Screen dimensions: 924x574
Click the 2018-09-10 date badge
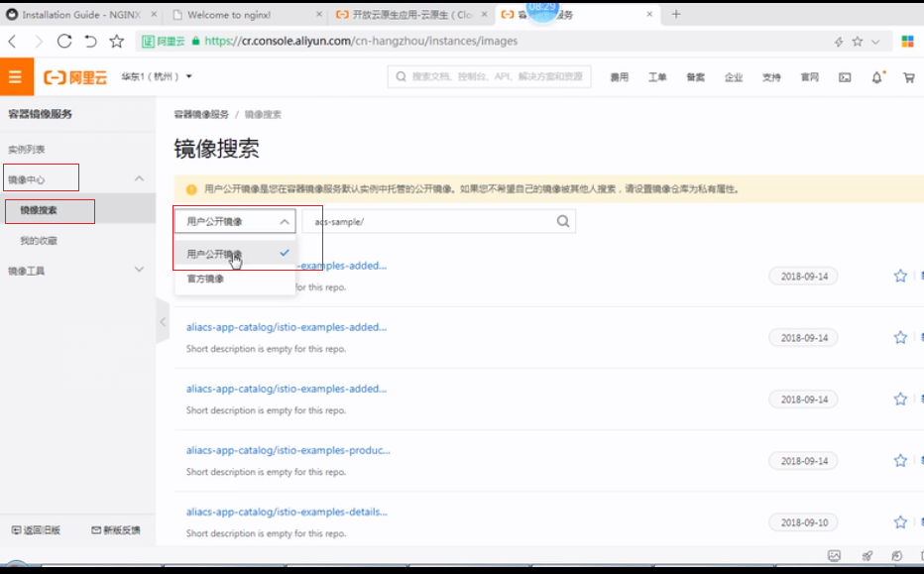[804, 522]
